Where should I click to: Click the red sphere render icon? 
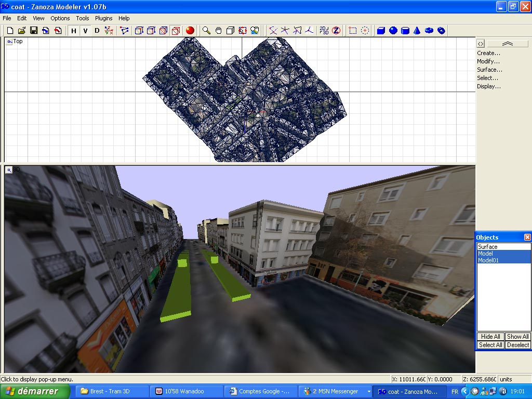coord(190,31)
